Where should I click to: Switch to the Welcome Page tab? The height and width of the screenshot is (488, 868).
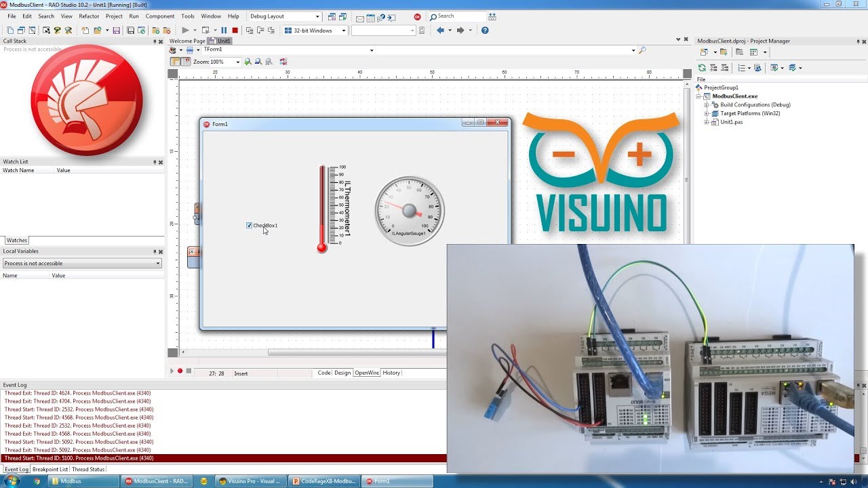pyautogui.click(x=187, y=41)
